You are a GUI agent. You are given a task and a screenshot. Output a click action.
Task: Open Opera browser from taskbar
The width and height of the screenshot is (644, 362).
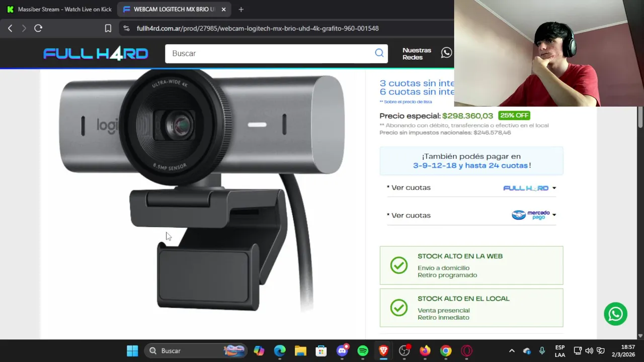pyautogui.click(x=467, y=351)
